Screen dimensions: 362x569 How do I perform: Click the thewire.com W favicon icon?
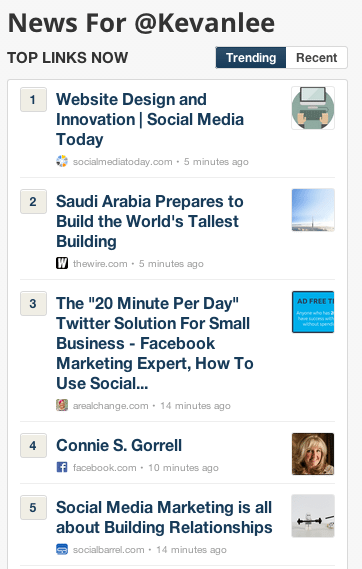[x=62, y=263]
